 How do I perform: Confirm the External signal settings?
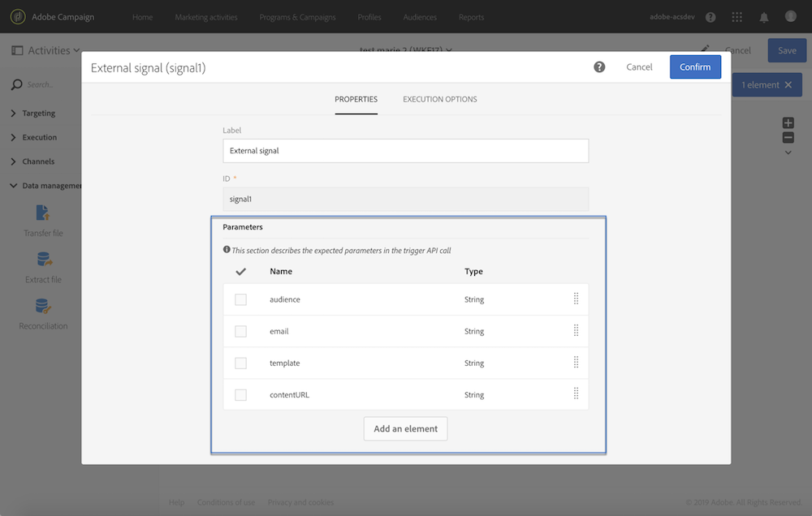695,67
